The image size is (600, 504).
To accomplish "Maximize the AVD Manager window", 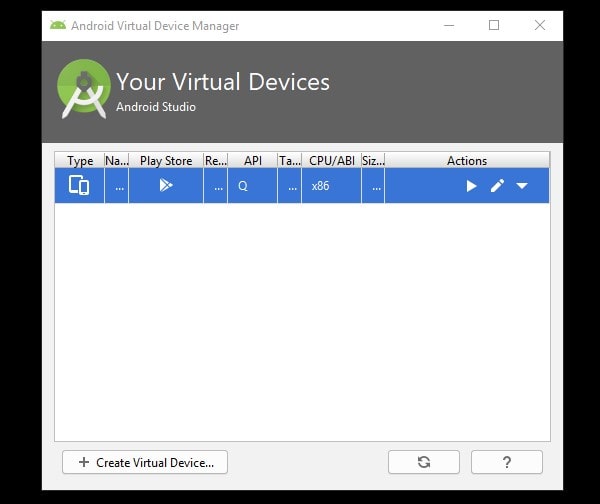I will pos(494,25).
